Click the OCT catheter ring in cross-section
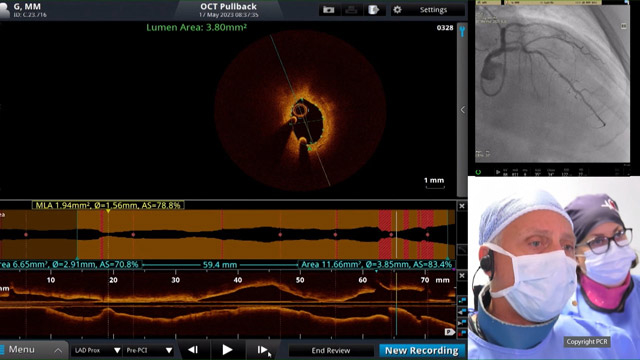This screenshot has height=360, width=640. [x=300, y=110]
